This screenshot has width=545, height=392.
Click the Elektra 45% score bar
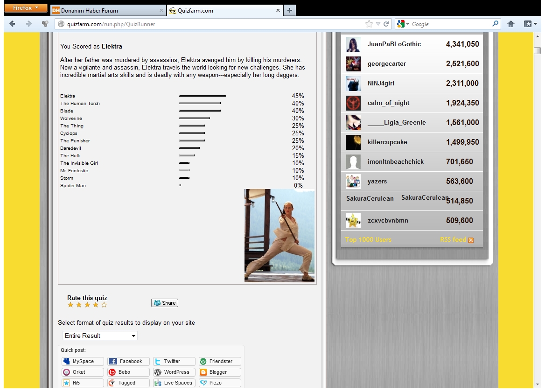point(203,96)
